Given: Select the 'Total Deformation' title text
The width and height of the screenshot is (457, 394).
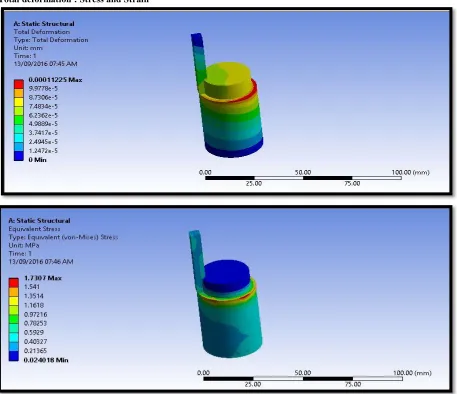Looking at the screenshot, I should coord(42,32).
